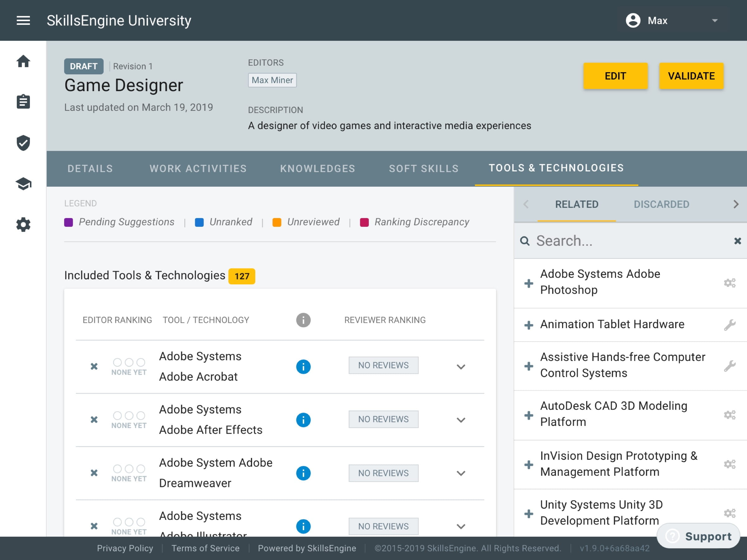Click the purple Pending Suggestions legend swatch
Image resolution: width=747 pixels, height=560 pixels.
click(68, 222)
